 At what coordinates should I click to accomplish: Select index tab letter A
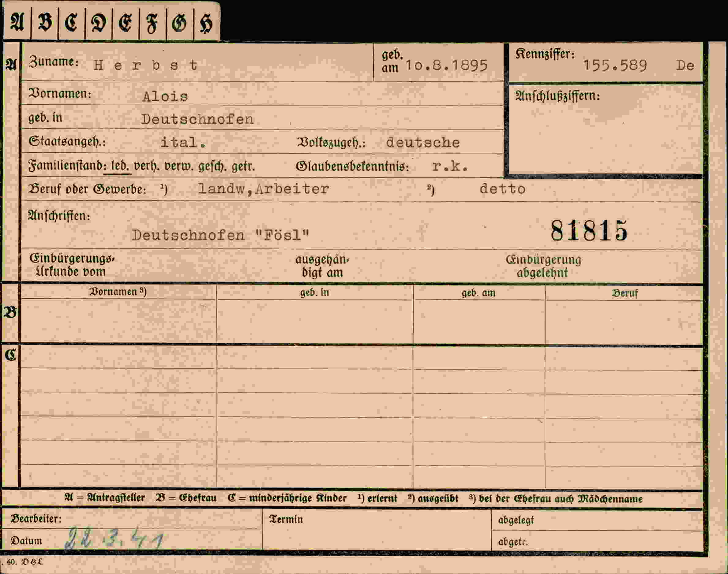click(17, 22)
